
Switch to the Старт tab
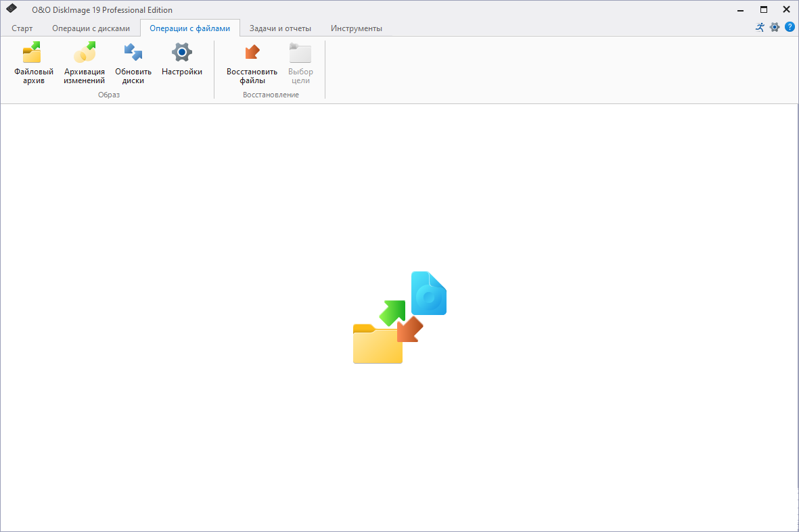point(22,28)
